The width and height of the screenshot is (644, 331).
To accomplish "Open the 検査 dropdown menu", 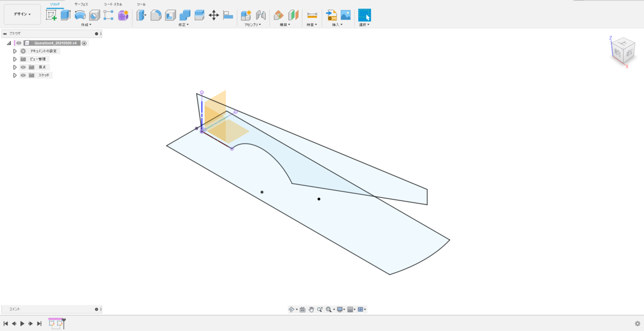I will coord(312,25).
